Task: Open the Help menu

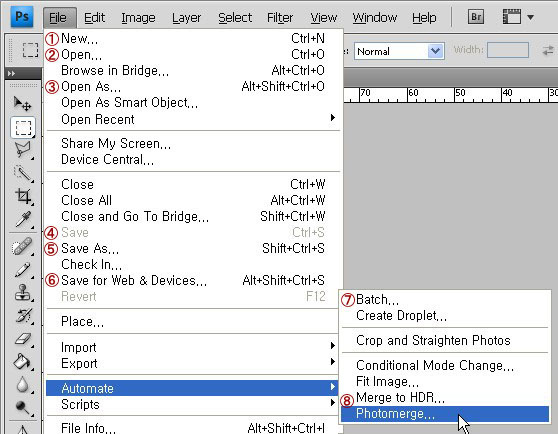Action: click(x=424, y=17)
